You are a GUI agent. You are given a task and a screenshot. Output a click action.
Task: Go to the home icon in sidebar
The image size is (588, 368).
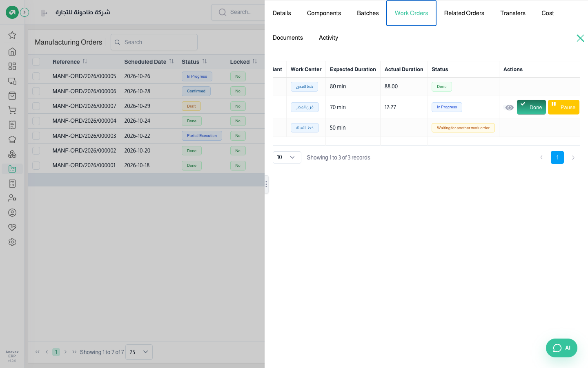pos(12,52)
